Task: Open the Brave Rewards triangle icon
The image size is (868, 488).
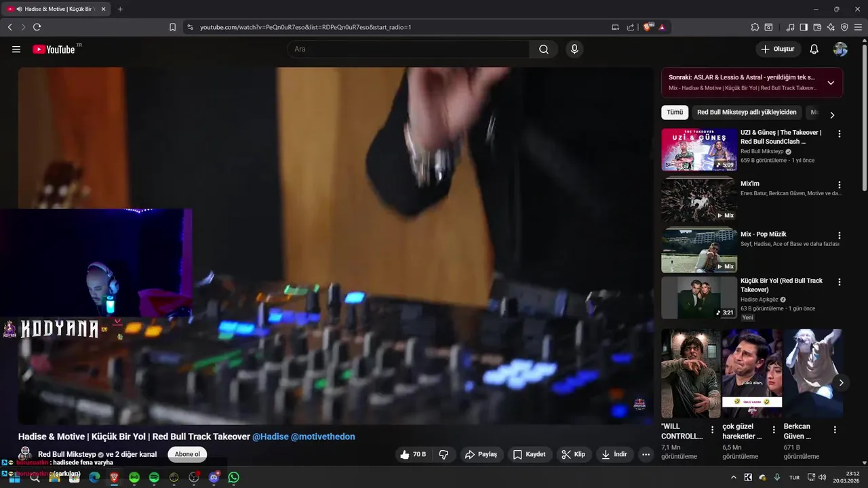Action: click(x=662, y=27)
